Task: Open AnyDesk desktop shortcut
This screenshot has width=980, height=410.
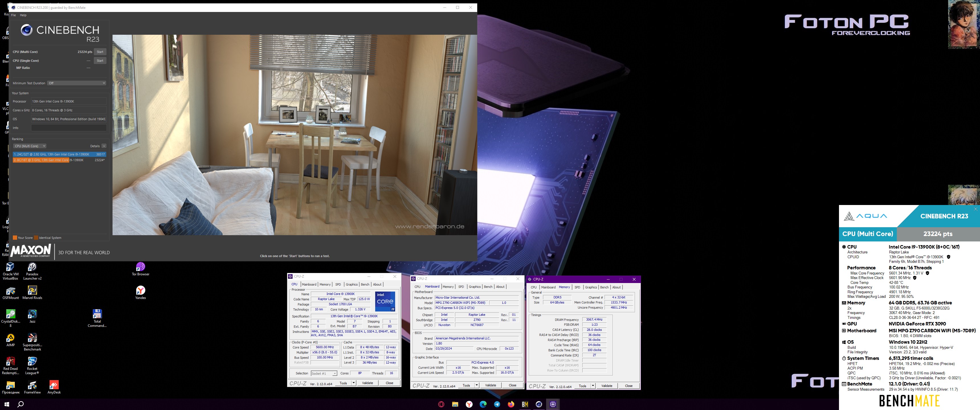Action: [54, 387]
